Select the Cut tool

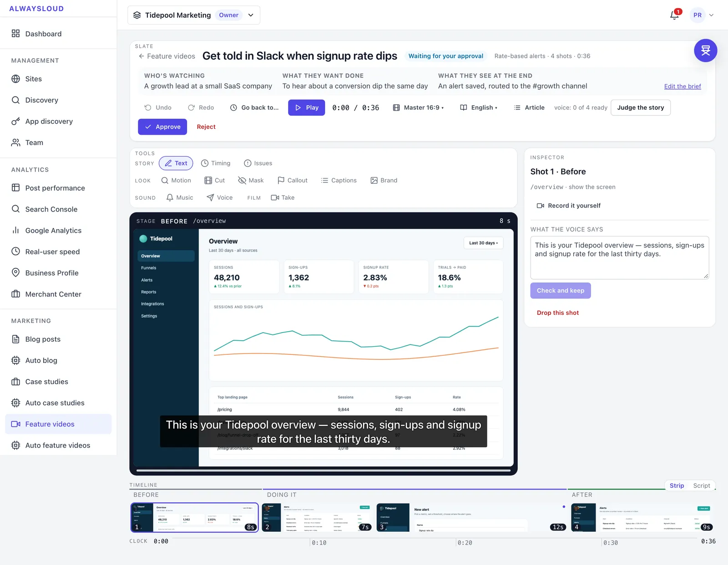215,181
